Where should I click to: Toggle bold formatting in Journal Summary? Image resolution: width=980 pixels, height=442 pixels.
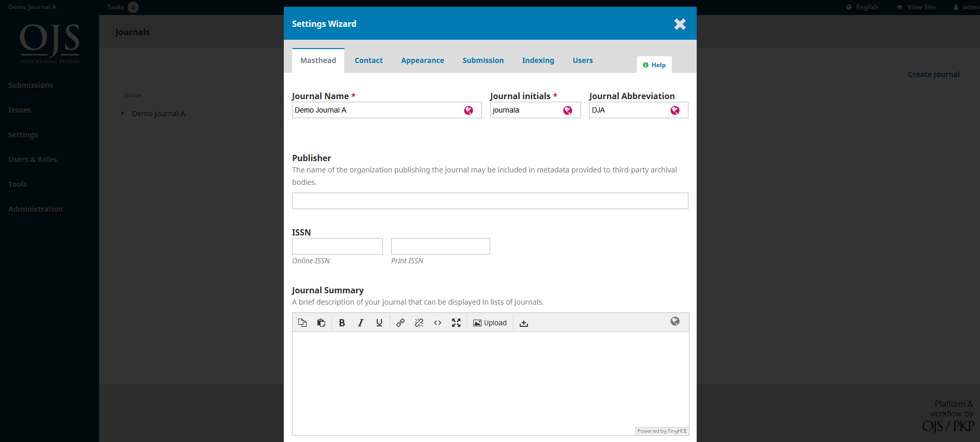coord(342,323)
